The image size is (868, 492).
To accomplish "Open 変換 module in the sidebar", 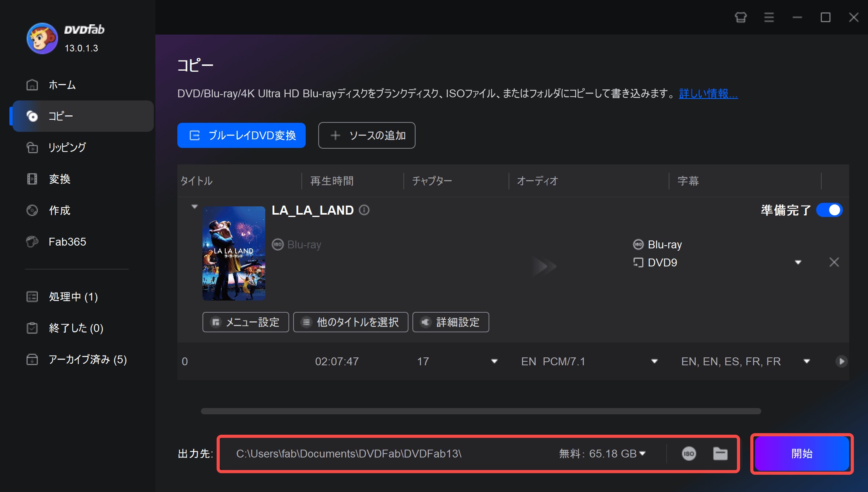I will pyautogui.click(x=82, y=179).
